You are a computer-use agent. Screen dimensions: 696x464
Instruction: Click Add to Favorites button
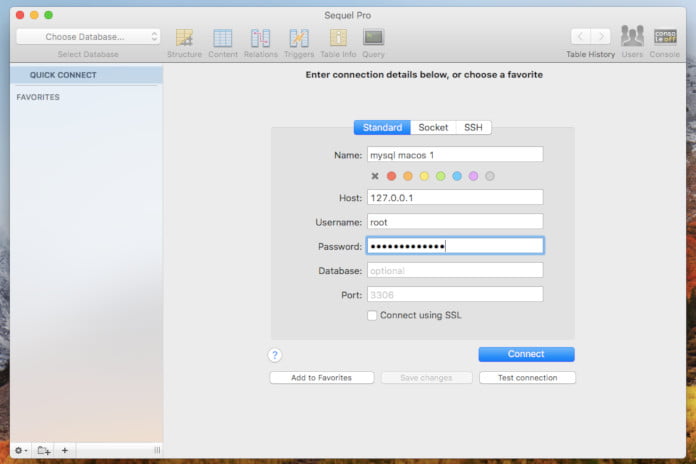(x=322, y=378)
